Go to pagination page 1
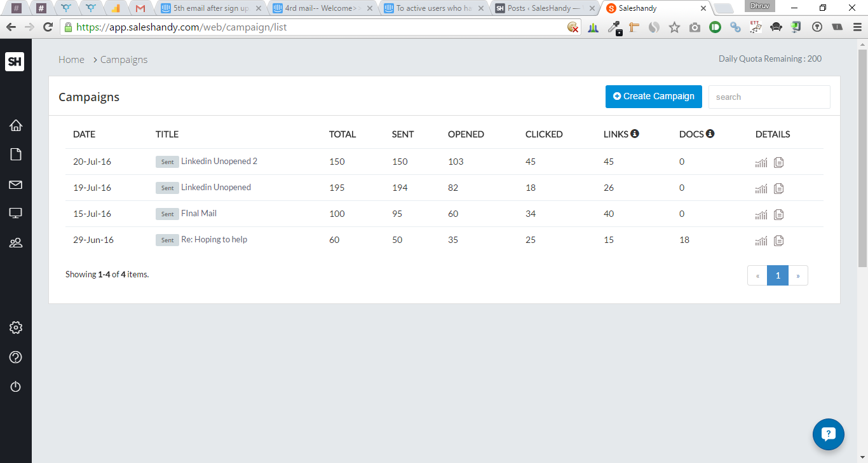868x463 pixels. tap(778, 275)
